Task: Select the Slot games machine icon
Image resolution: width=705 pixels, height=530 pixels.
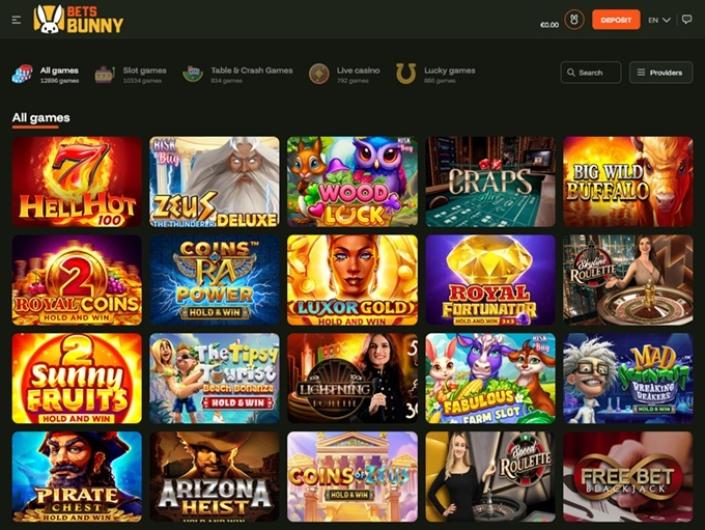Action: (x=104, y=74)
